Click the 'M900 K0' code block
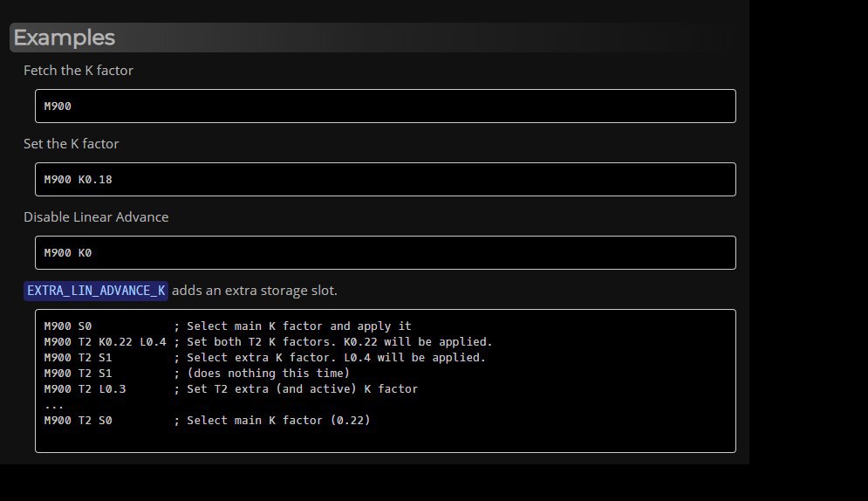Screen dimensions: 868x501 pos(386,252)
